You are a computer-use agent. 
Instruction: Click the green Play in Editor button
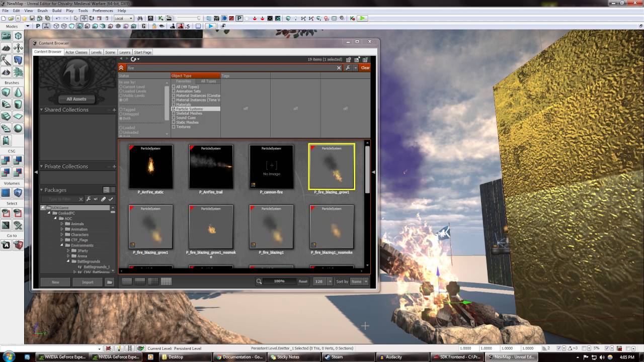pyautogui.click(x=362, y=19)
